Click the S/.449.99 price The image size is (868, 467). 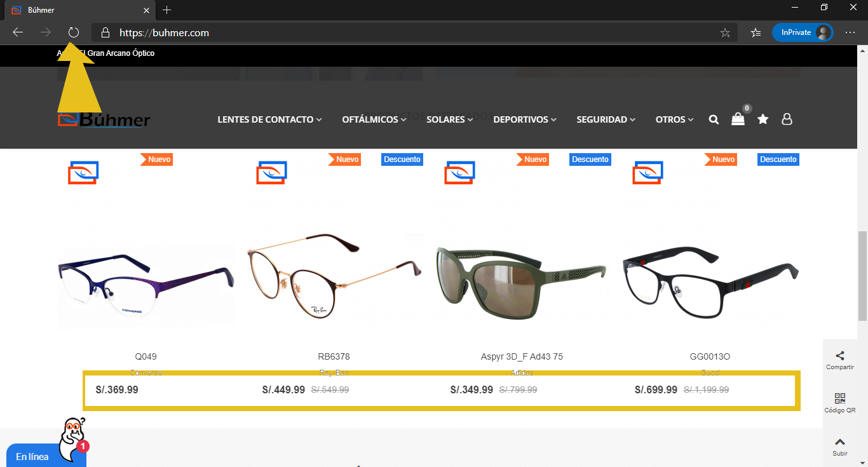pyautogui.click(x=283, y=389)
